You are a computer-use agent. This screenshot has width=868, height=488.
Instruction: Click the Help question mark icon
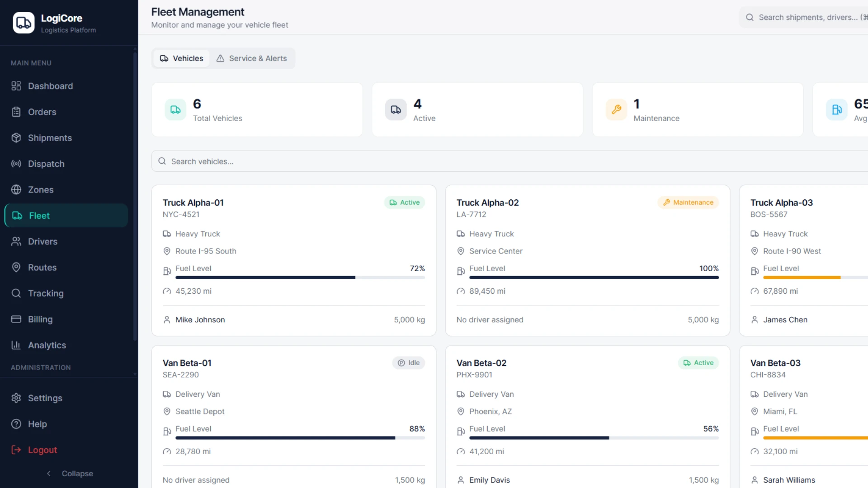[16, 424]
